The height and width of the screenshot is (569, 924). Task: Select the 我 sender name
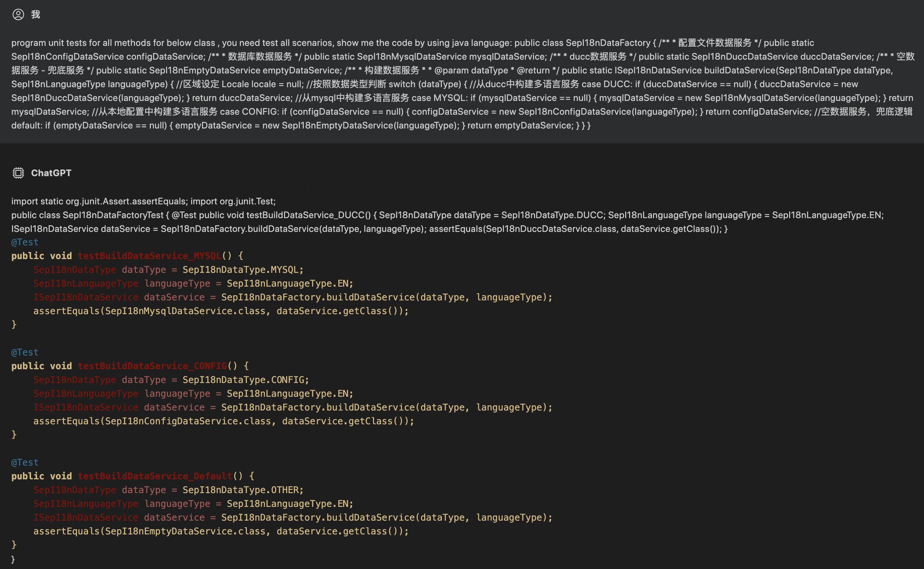click(36, 14)
